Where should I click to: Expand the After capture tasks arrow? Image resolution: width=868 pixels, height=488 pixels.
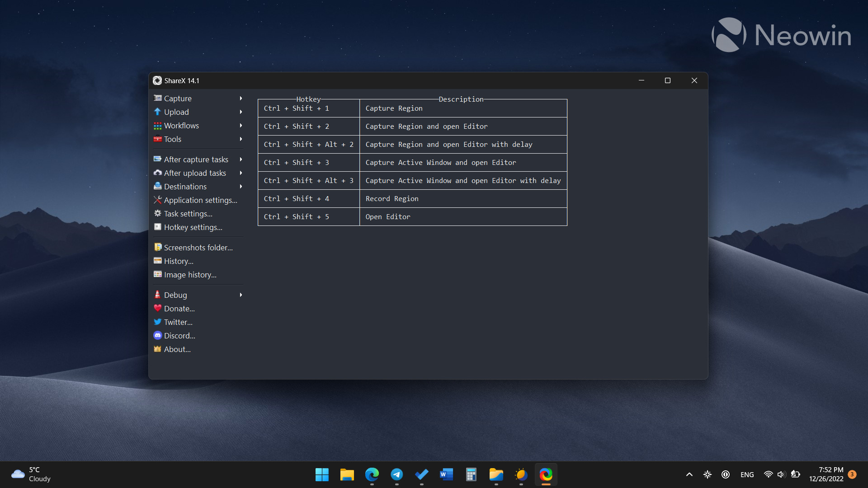coord(241,160)
